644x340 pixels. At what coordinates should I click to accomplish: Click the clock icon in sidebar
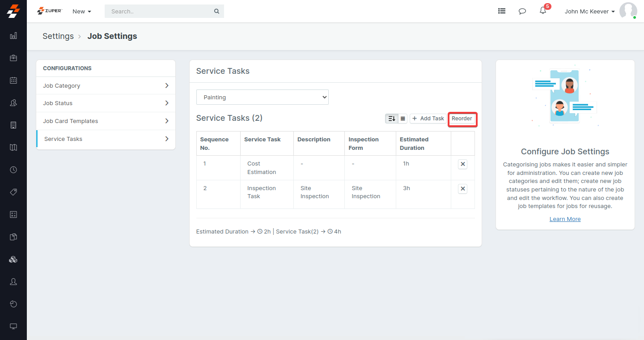13,170
